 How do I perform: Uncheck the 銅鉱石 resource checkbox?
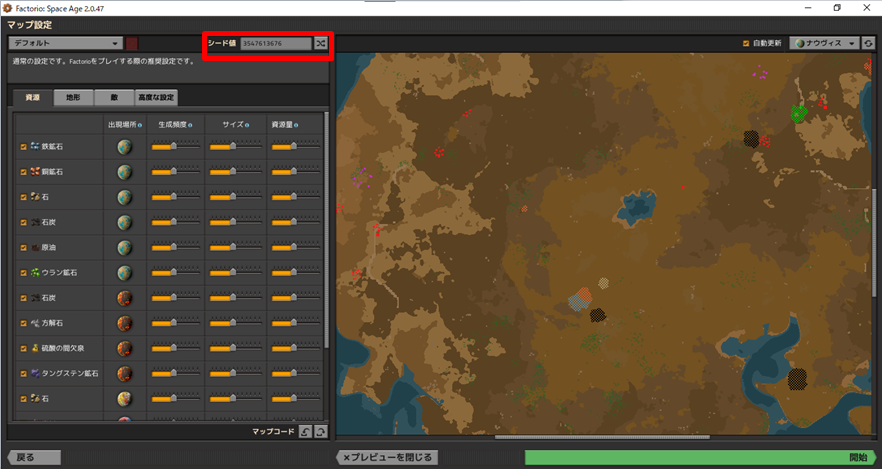24,172
